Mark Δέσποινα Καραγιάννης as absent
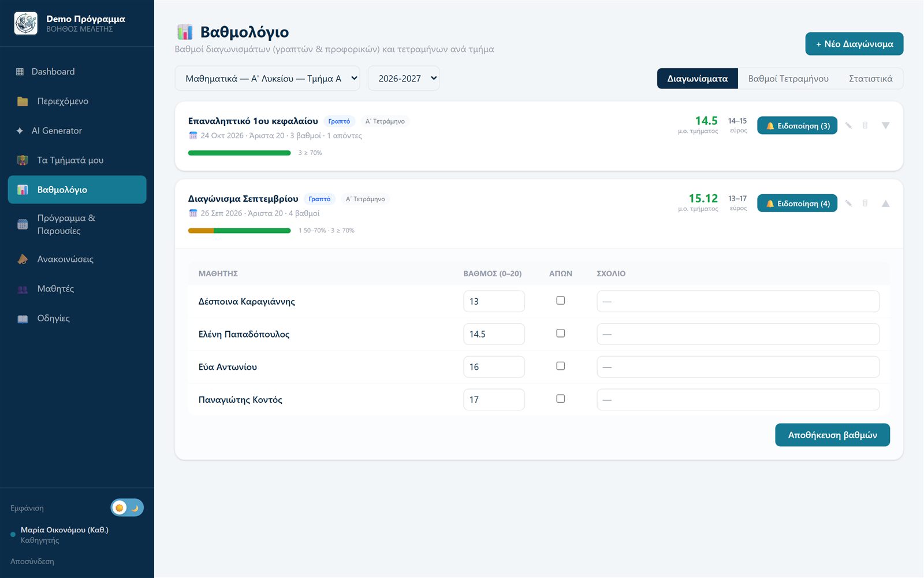 point(560,301)
